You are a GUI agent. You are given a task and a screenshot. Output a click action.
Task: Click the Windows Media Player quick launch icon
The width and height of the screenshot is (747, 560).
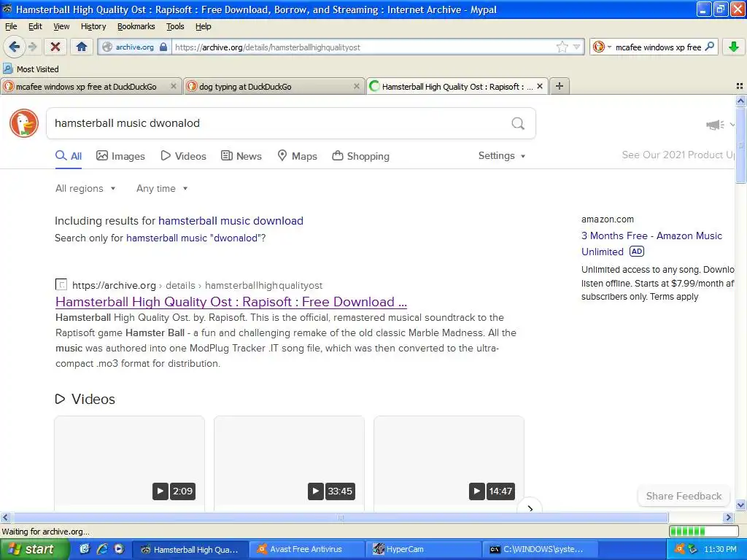pos(119,549)
